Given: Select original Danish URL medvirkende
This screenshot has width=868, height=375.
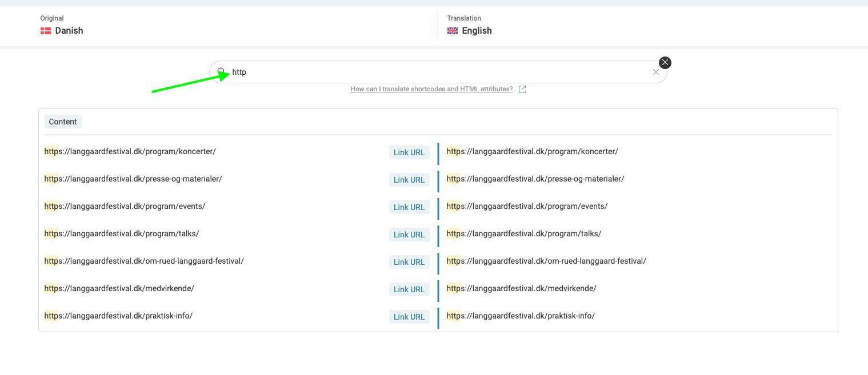Looking at the screenshot, I should point(119,288).
